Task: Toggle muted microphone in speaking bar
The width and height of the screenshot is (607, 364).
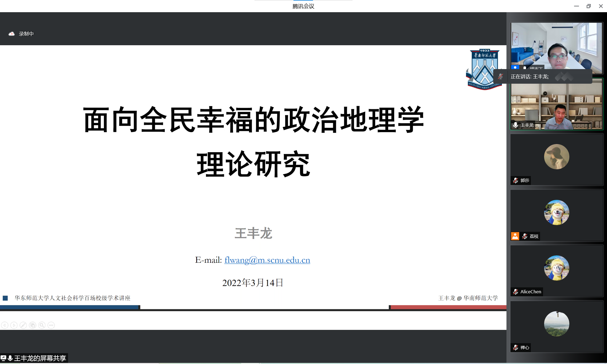Action: [501, 77]
